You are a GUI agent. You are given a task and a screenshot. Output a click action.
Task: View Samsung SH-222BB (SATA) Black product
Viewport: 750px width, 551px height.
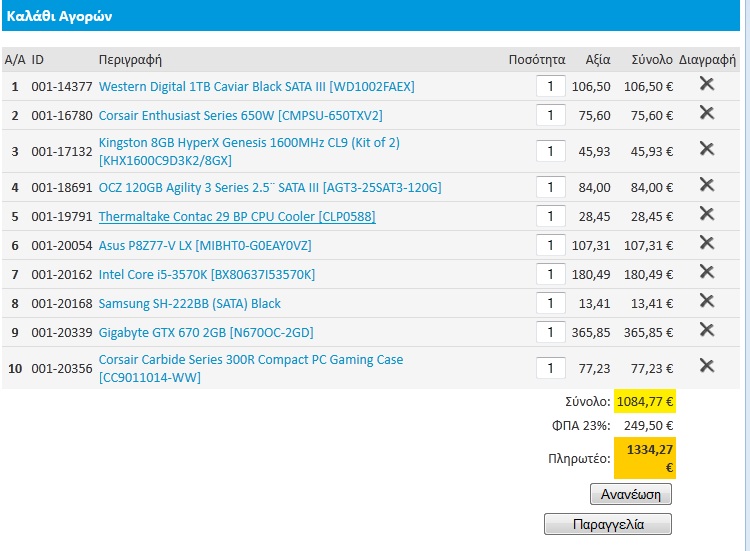(x=189, y=304)
